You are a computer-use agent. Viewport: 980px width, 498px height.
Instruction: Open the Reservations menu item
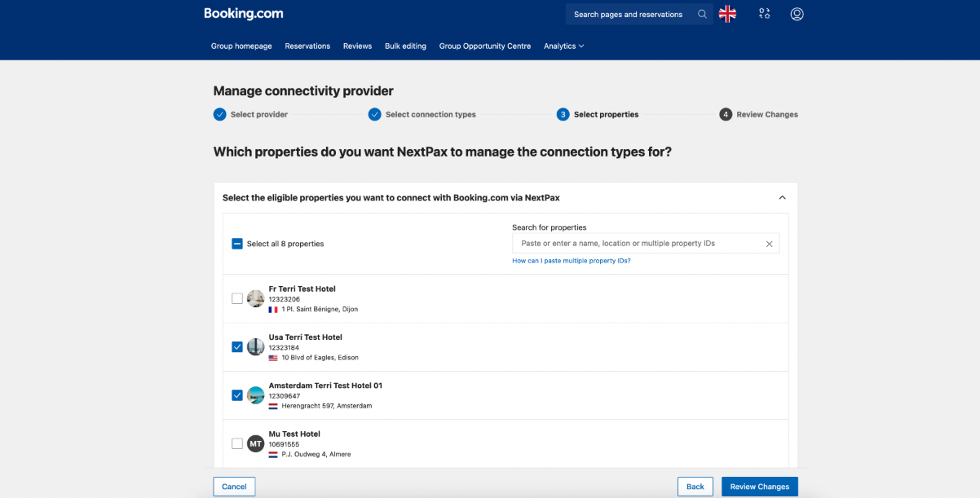[x=307, y=46]
